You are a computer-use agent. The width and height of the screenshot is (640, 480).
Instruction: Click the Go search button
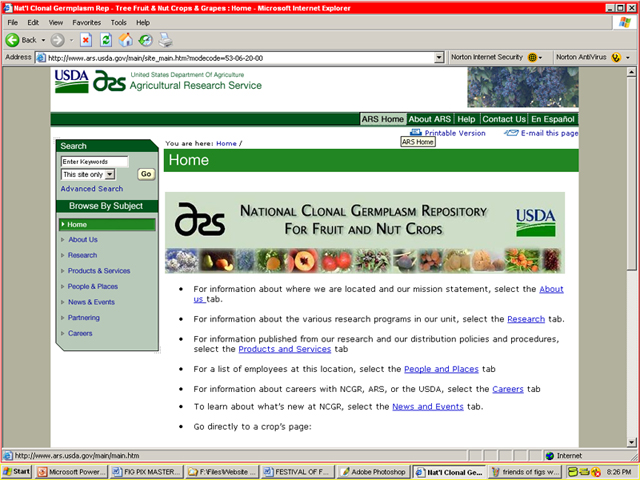146,174
